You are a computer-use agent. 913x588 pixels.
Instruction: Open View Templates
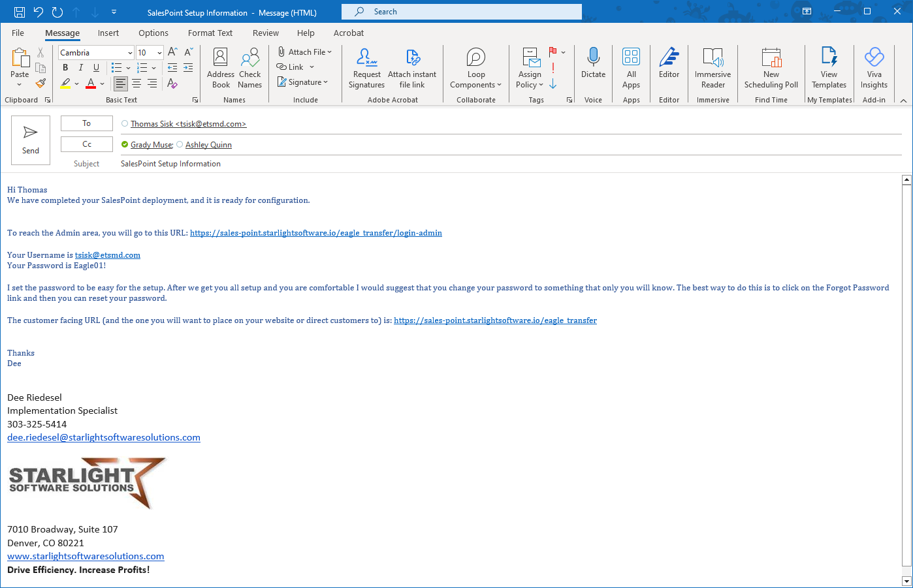(829, 68)
